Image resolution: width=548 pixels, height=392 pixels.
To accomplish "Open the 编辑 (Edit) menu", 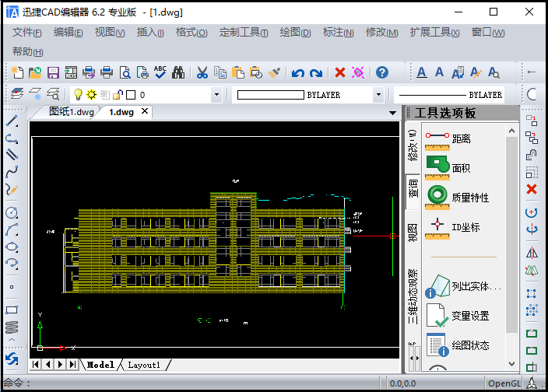I will 68,33.
